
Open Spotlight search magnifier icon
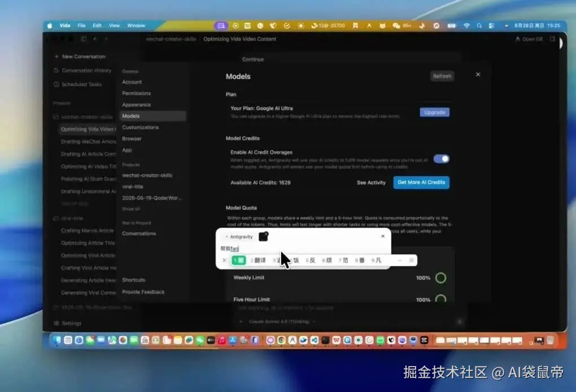[x=479, y=25]
